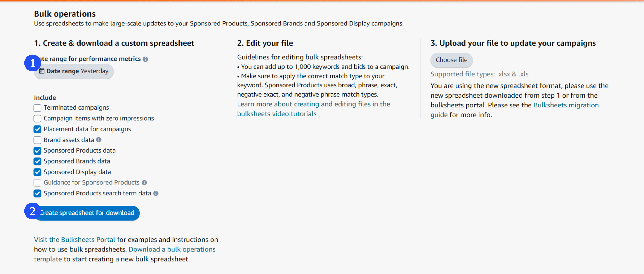Click calendar icon in Date range button

[x=42, y=71]
